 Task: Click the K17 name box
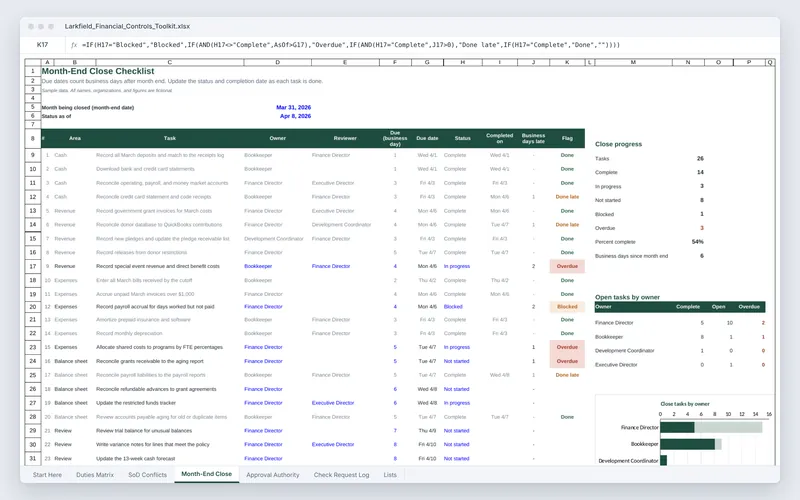(42, 45)
